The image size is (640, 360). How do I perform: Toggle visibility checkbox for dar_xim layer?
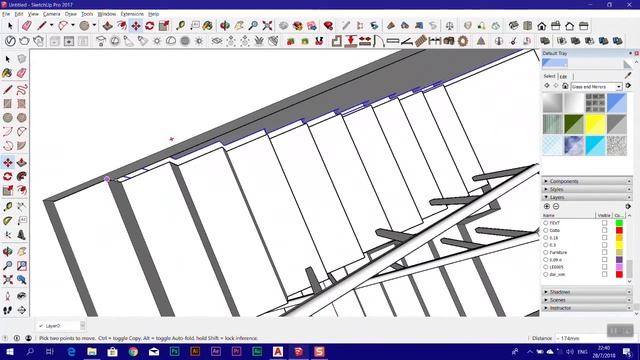click(604, 275)
